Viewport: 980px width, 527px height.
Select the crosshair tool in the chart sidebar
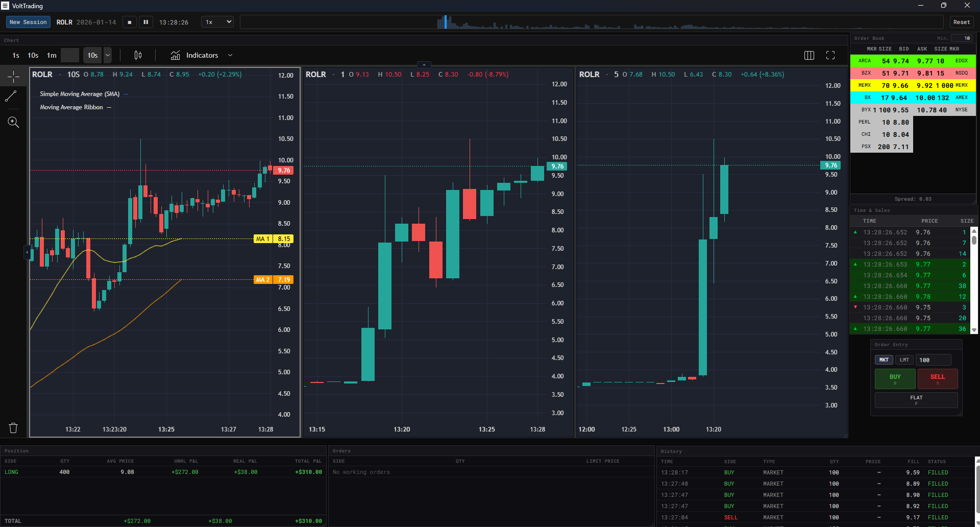tap(13, 76)
